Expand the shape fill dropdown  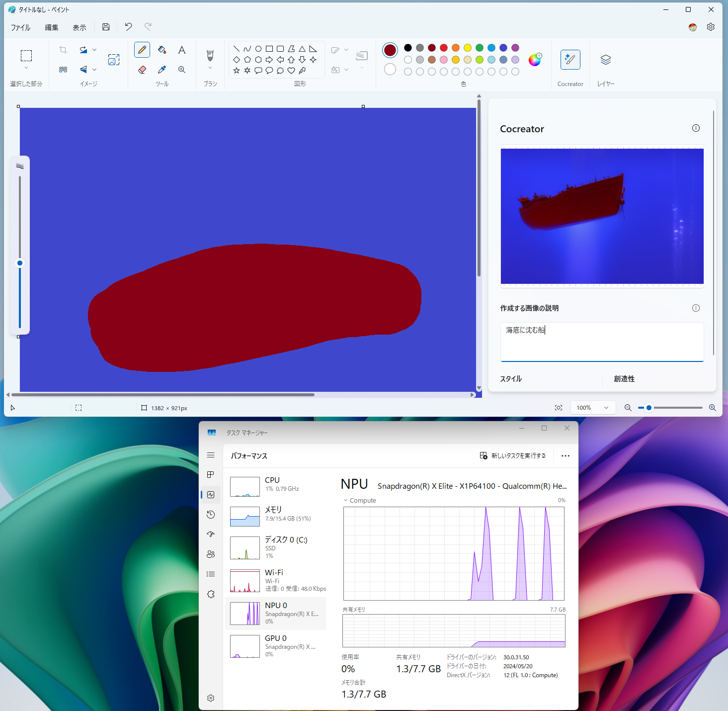(x=346, y=70)
